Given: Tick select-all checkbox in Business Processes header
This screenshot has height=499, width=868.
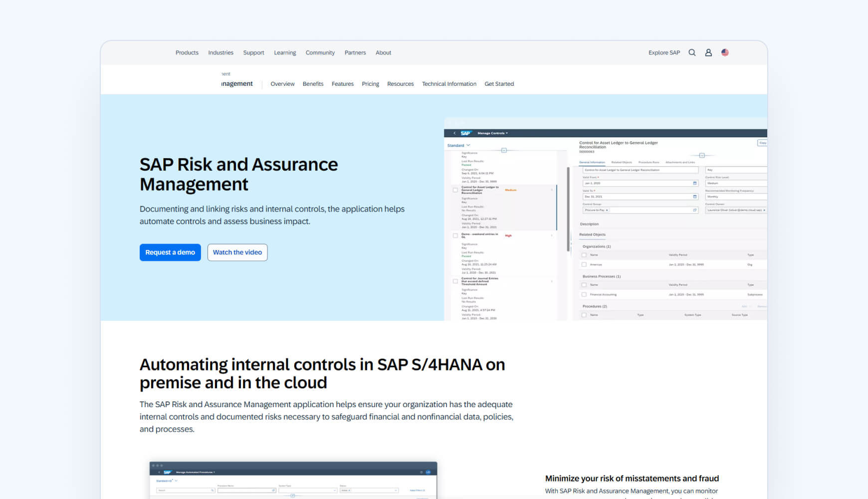Looking at the screenshot, I should [584, 285].
